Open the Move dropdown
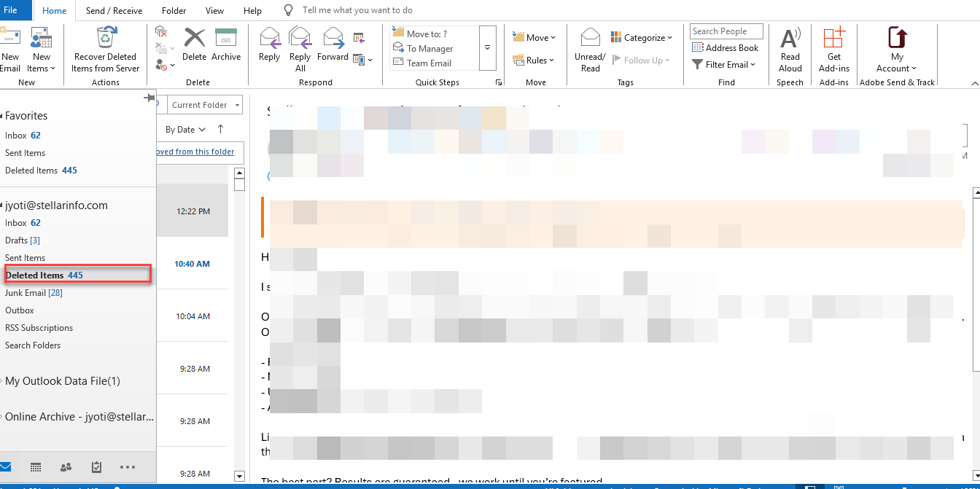Viewport: 980px width, 489px height. [x=534, y=37]
